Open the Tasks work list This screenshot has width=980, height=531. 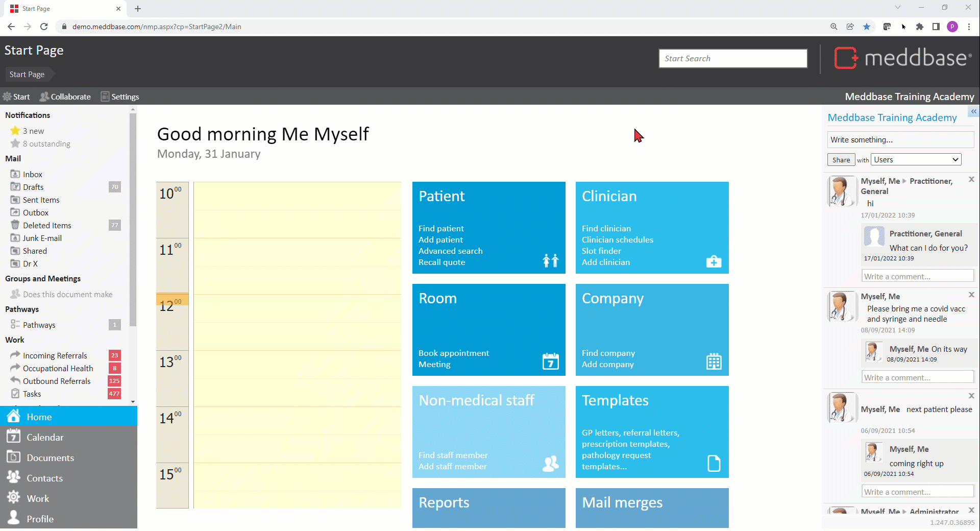click(x=32, y=394)
